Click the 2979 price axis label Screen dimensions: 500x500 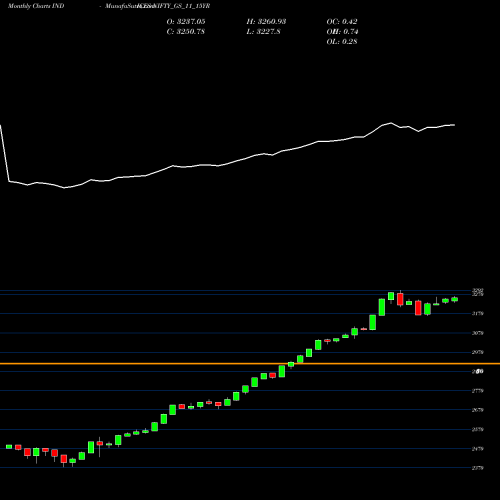tap(478, 352)
